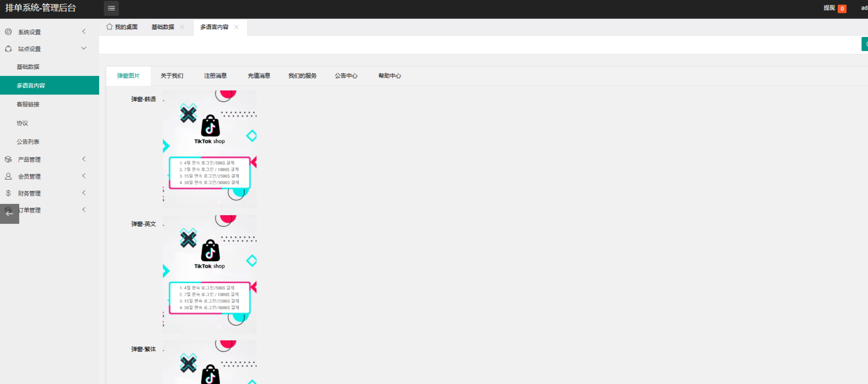Click the orange 提现 count badge

point(842,9)
